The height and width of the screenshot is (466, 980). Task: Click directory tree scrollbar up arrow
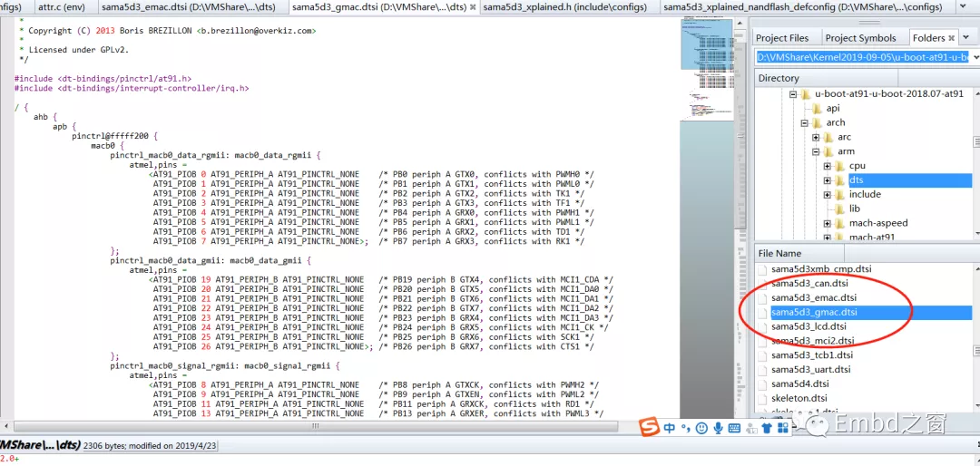coord(976,92)
